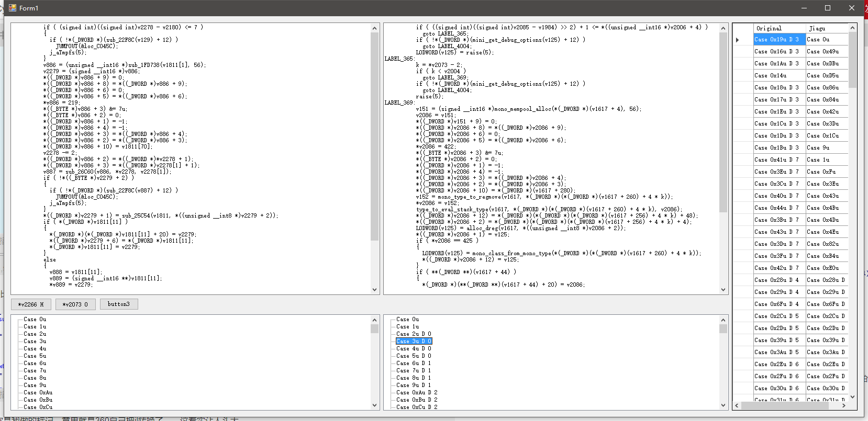The width and height of the screenshot is (868, 421).
Task: Select 'Case 9u D 1' tree item
Action: click(x=414, y=385)
